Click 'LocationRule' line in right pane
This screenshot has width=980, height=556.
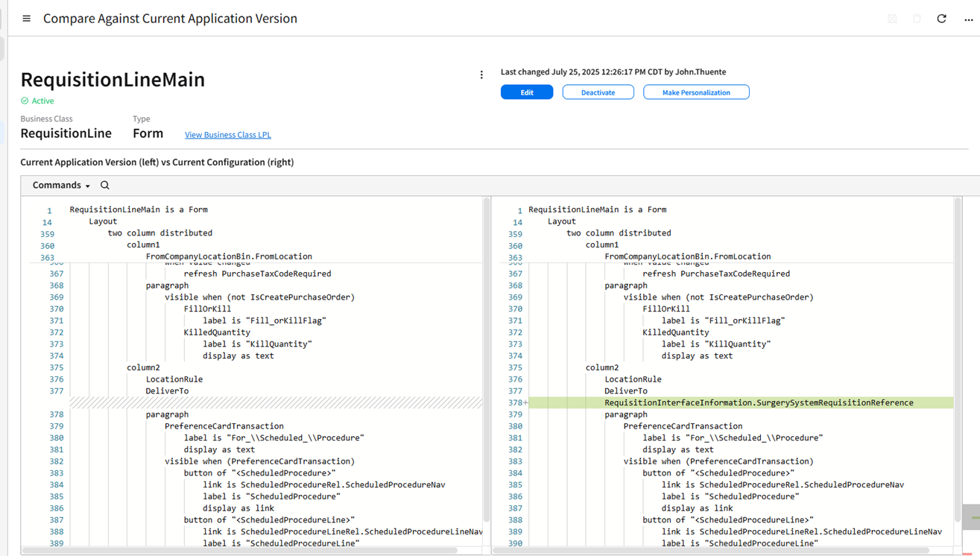click(x=633, y=379)
